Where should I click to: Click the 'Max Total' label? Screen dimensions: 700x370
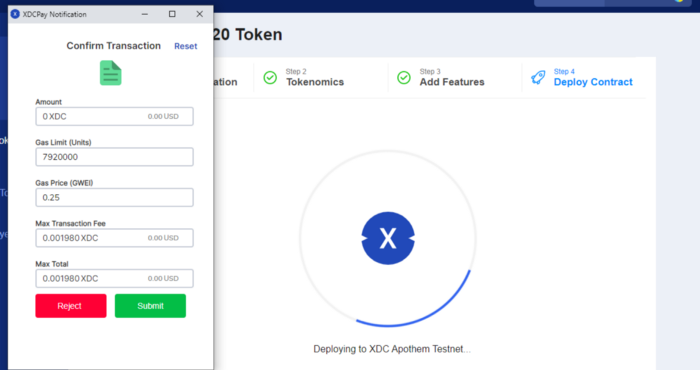52,264
